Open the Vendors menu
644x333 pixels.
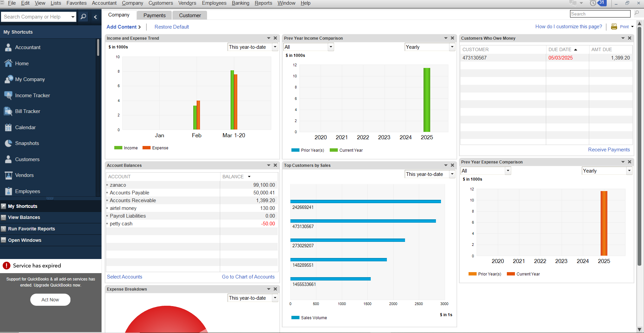click(x=187, y=3)
